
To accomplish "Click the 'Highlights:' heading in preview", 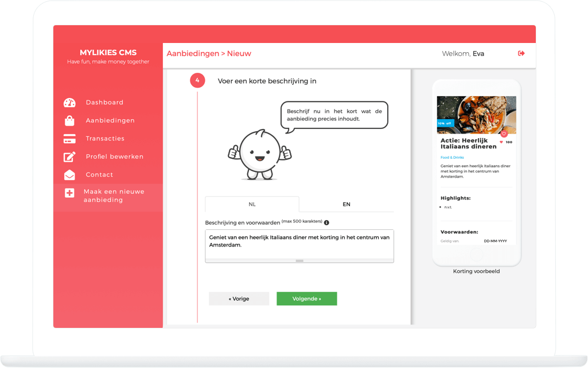I will click(x=455, y=198).
